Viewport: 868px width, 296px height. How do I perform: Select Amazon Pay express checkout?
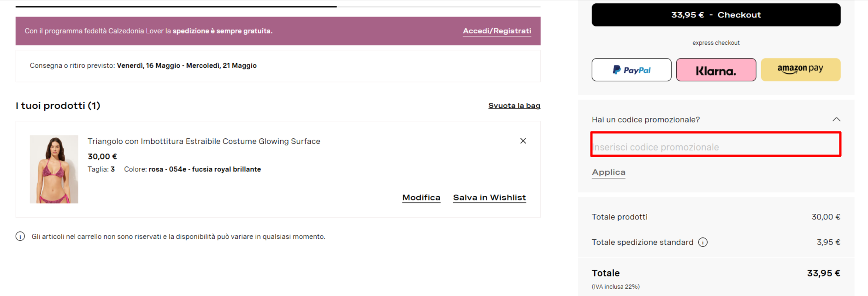[800, 70]
